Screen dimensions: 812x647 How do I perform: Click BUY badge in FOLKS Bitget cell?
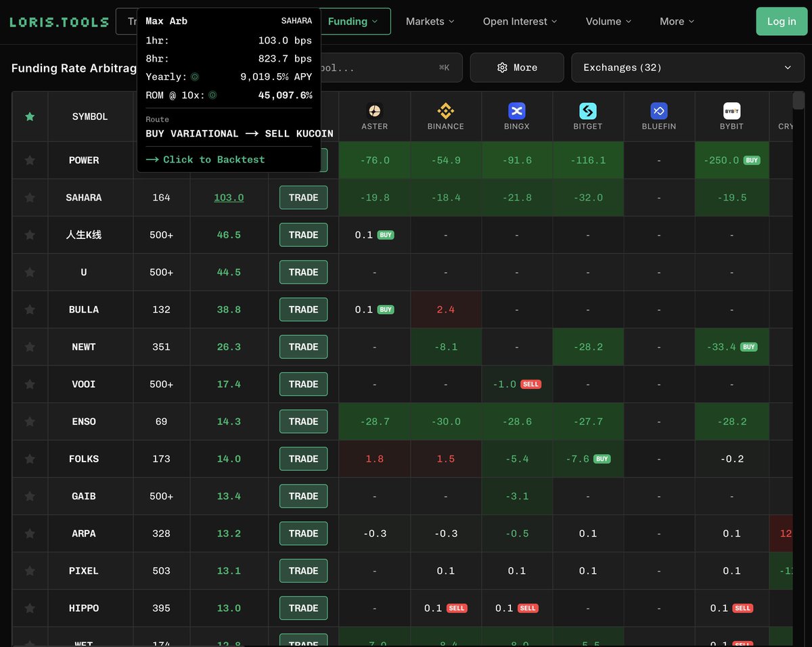602,459
